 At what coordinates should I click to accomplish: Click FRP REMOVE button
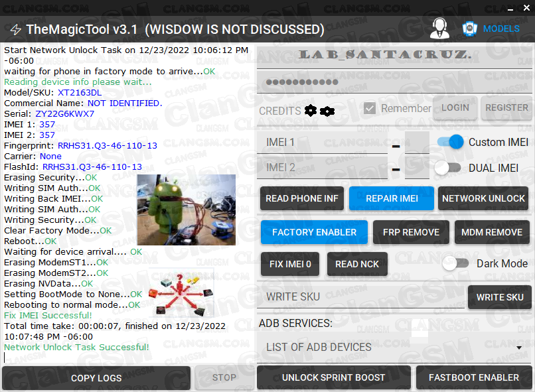coord(411,232)
